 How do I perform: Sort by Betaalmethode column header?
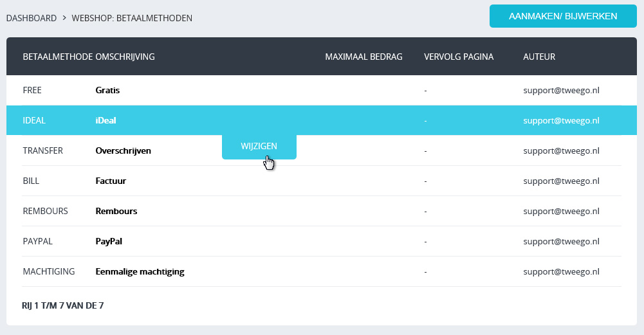[57, 57]
